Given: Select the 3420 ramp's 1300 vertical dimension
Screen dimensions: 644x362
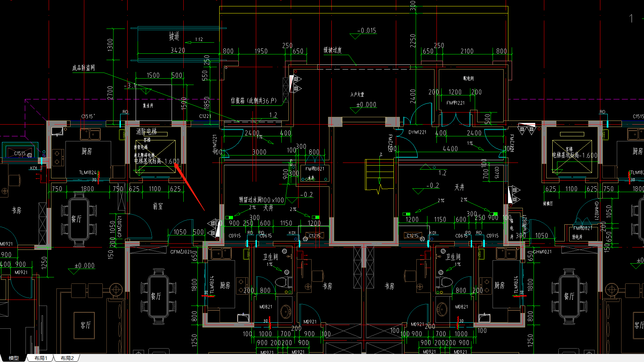Looking at the screenshot, I should [110, 45].
